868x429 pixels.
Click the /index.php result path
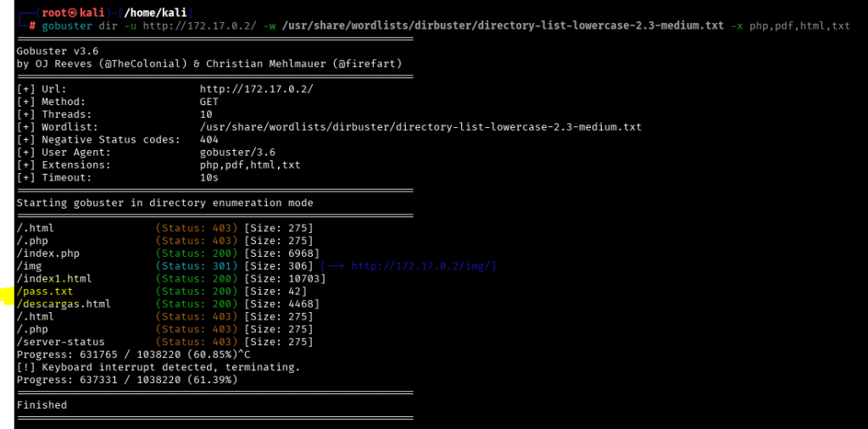coord(51,253)
